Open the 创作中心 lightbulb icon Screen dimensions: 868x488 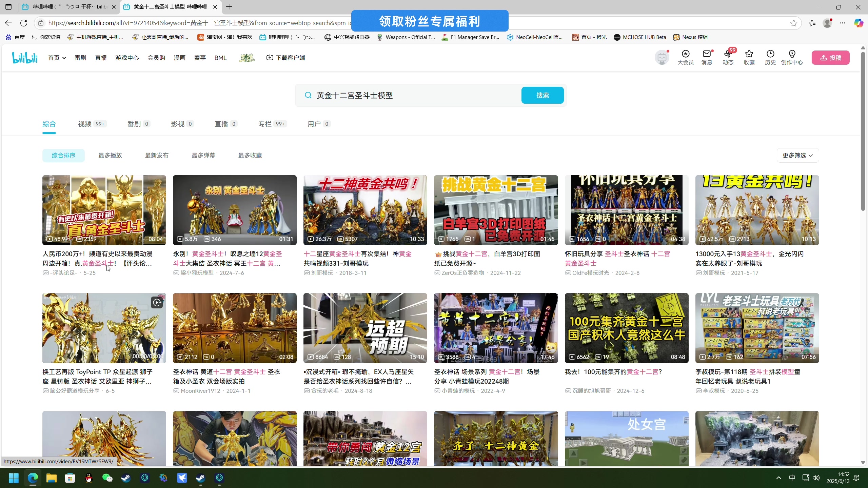pyautogui.click(x=792, y=57)
